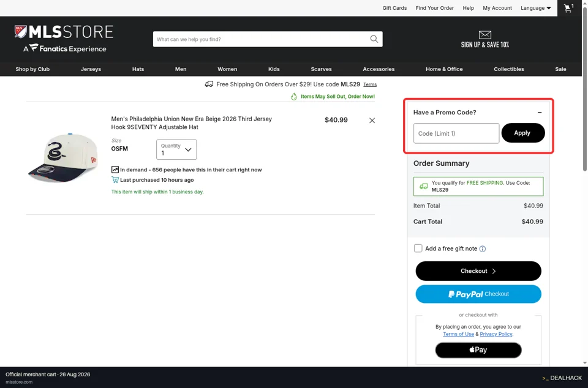588x388 pixels.
Task: Click the Terms link by shipping banner
Action: pos(370,84)
